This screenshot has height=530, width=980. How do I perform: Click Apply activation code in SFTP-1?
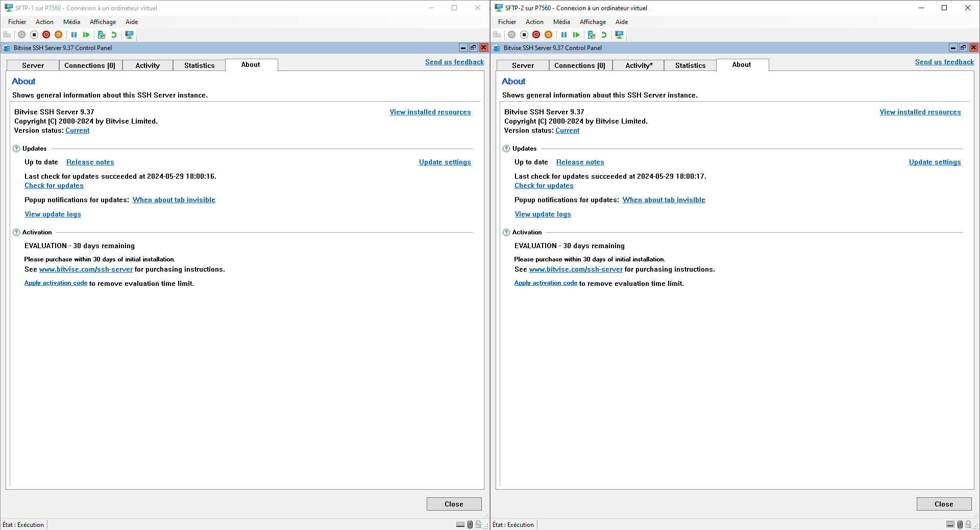tap(56, 283)
